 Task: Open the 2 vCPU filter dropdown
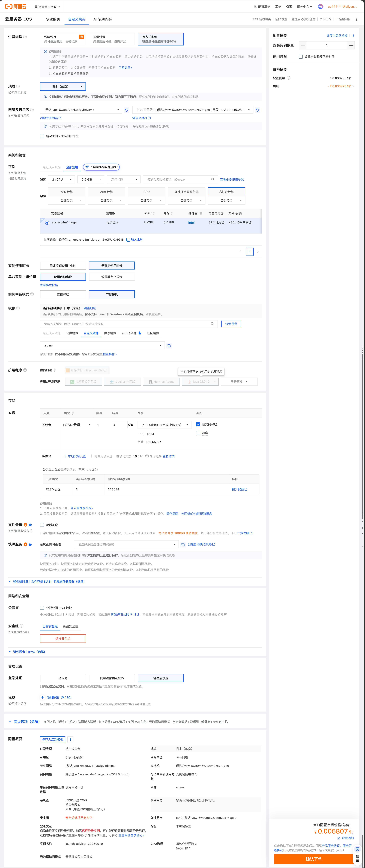pos(61,180)
